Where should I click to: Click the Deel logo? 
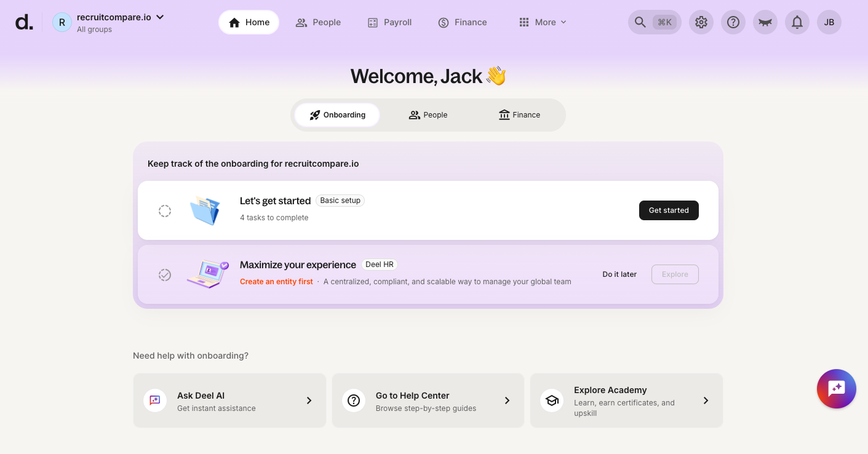point(24,22)
